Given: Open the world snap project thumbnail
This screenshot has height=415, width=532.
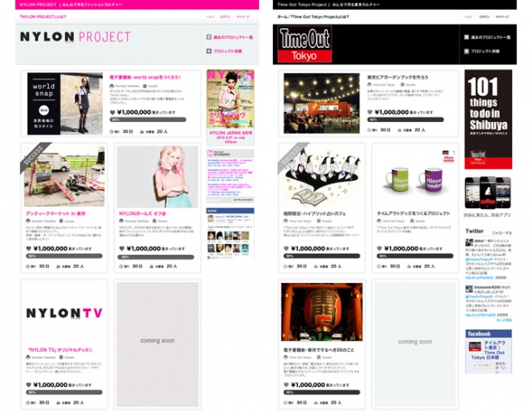Looking at the screenshot, I should [x=65, y=104].
